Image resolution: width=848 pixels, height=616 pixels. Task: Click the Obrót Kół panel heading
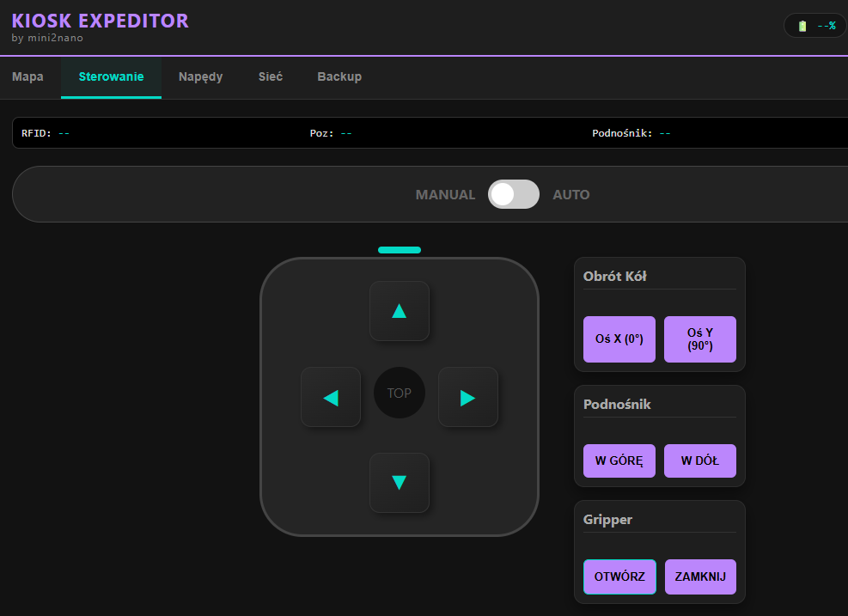point(615,277)
